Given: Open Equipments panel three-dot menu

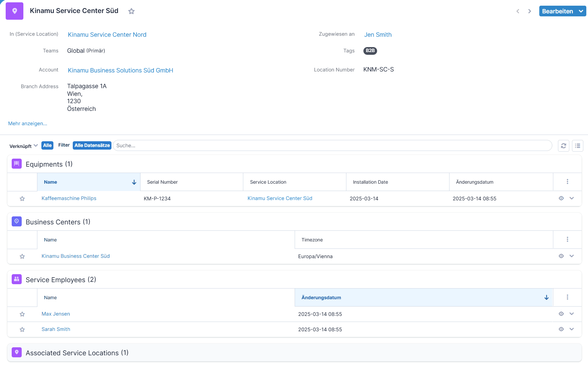Looking at the screenshot, I should click(x=567, y=182).
